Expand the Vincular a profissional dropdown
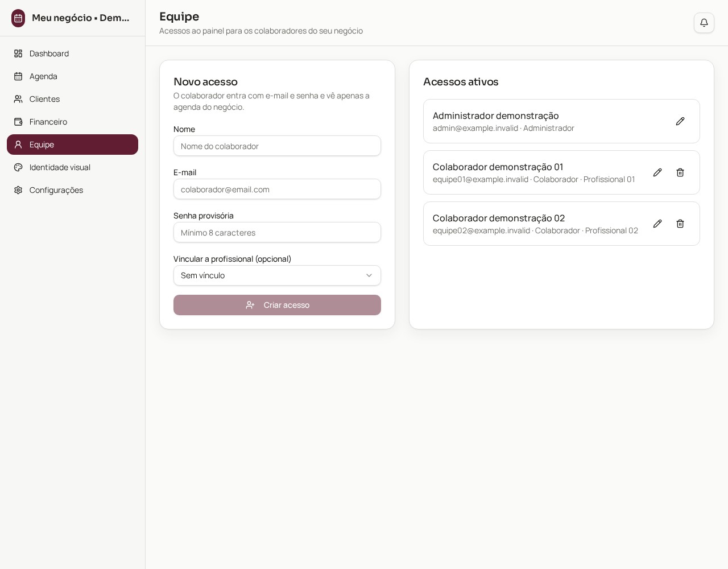The image size is (728, 569). tap(277, 275)
